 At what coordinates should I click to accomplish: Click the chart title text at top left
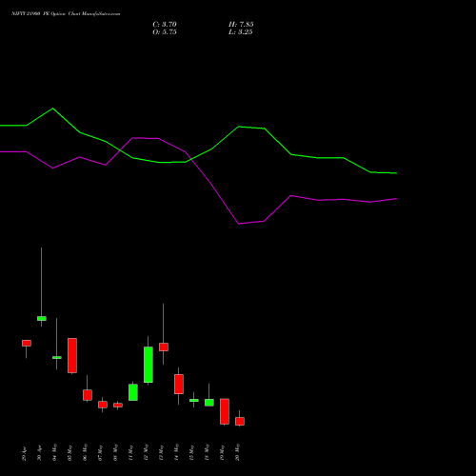pos(66,14)
